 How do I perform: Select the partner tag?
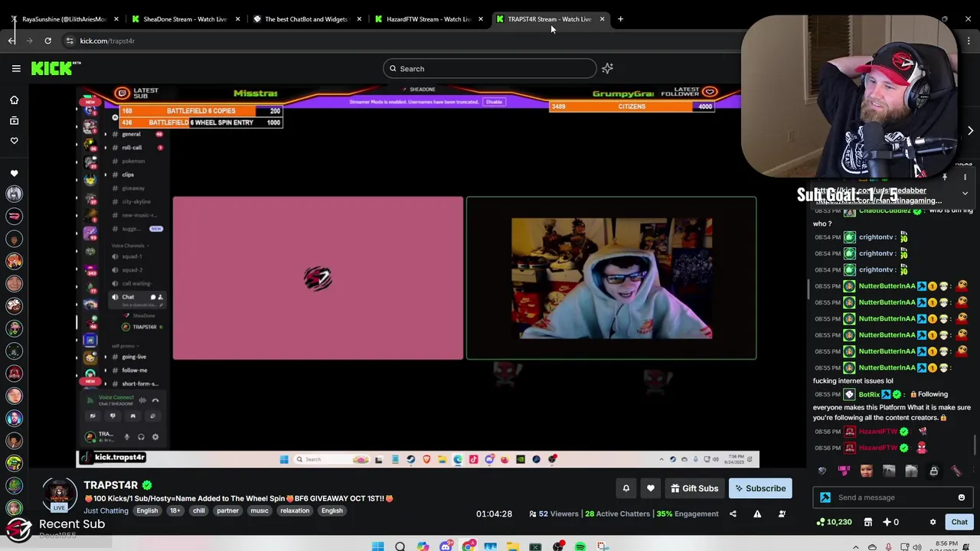pos(227,510)
